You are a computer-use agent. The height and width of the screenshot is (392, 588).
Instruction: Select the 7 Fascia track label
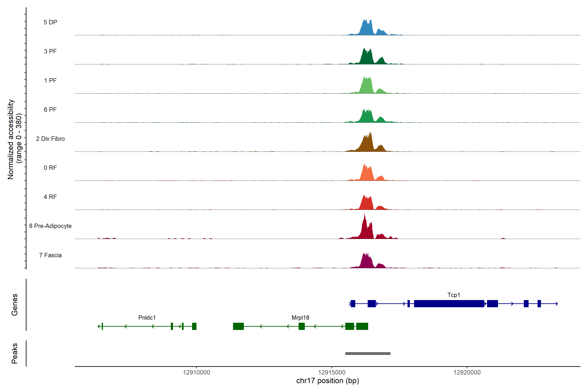(x=50, y=255)
